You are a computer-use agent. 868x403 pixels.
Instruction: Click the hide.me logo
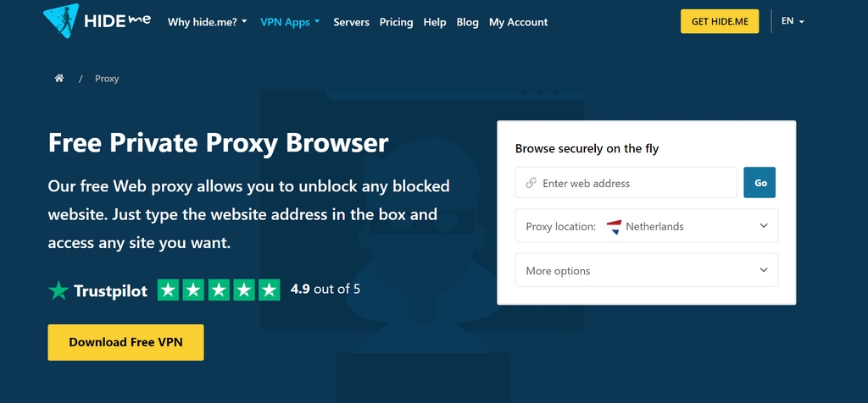[x=97, y=21]
